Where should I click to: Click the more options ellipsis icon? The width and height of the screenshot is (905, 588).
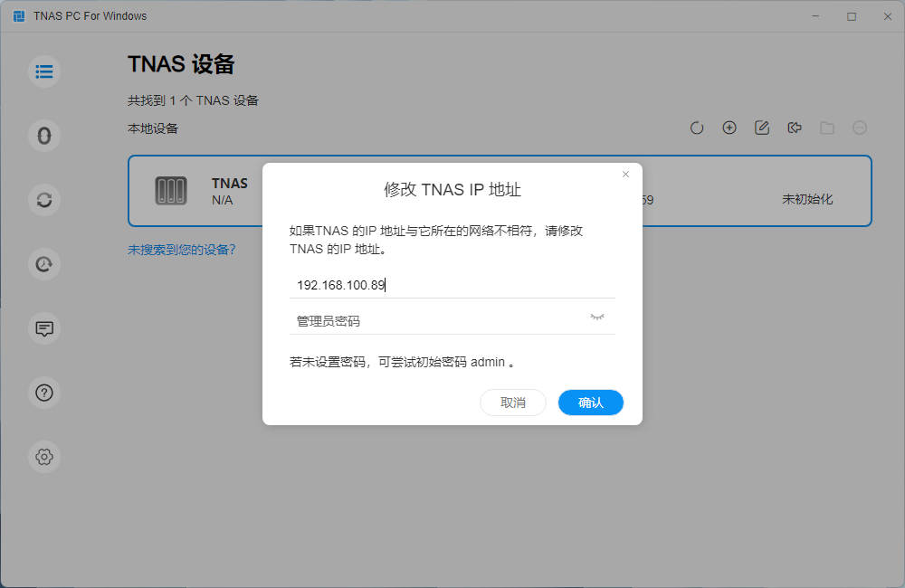click(x=860, y=128)
